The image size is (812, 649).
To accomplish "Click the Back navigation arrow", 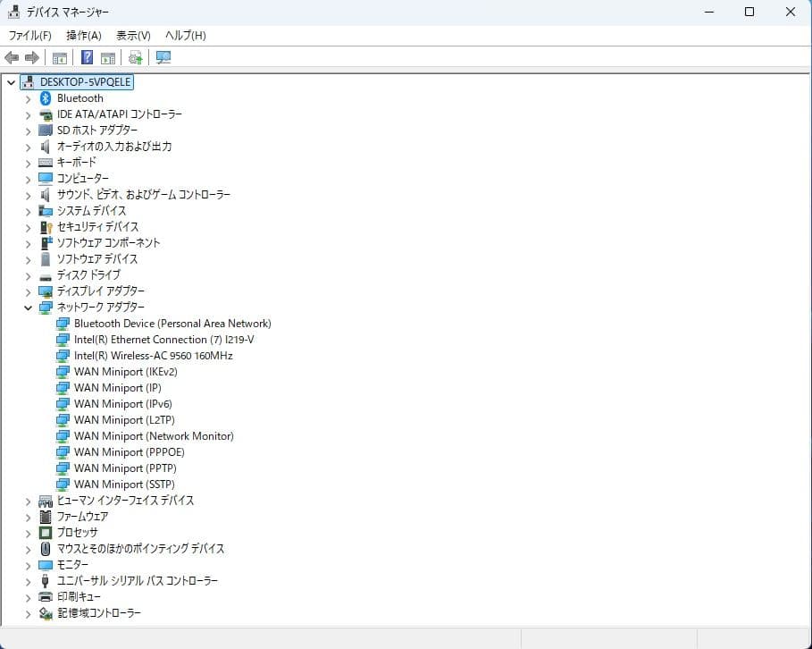I will [x=12, y=57].
